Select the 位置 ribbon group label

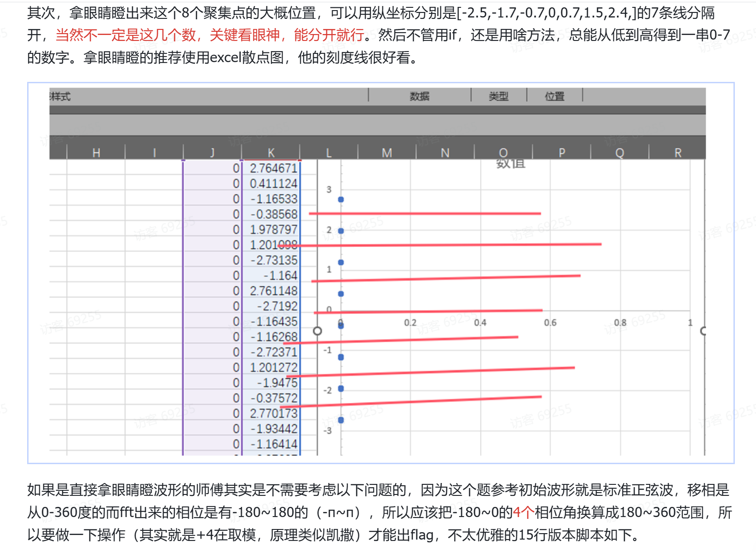(x=554, y=96)
